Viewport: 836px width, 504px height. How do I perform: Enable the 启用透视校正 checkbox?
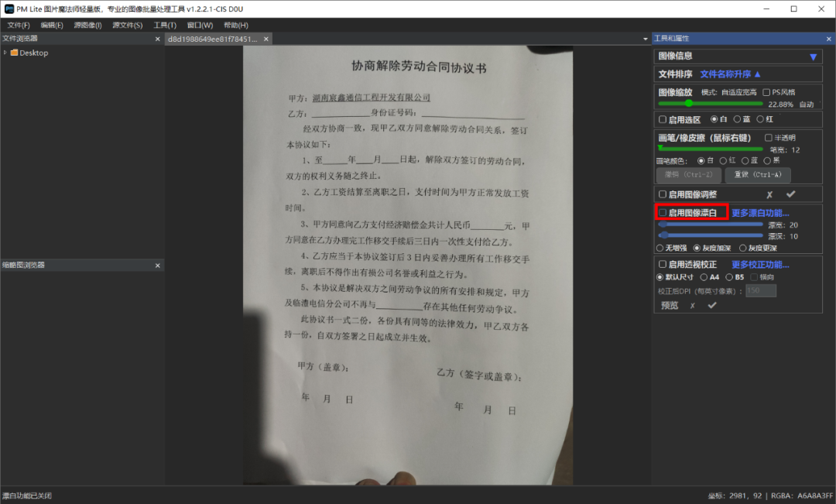[x=662, y=264]
